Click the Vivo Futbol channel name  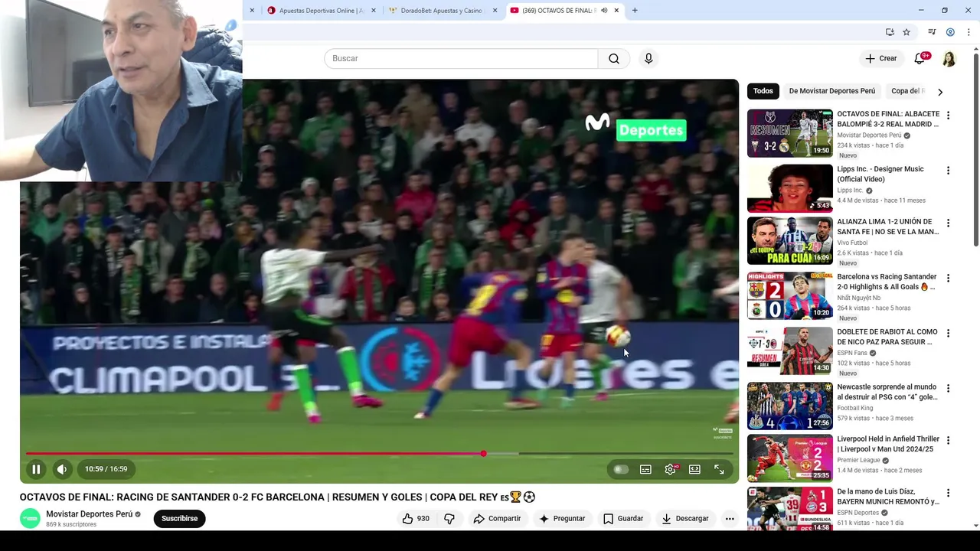click(852, 243)
